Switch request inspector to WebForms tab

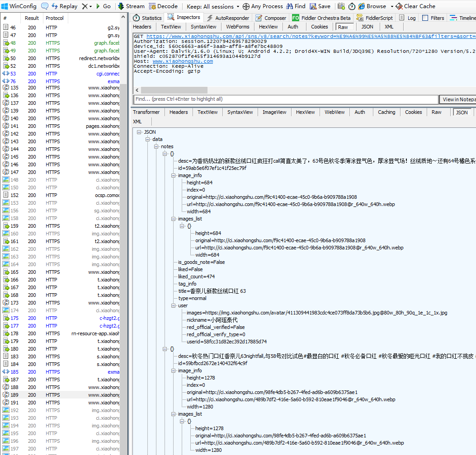(x=238, y=27)
